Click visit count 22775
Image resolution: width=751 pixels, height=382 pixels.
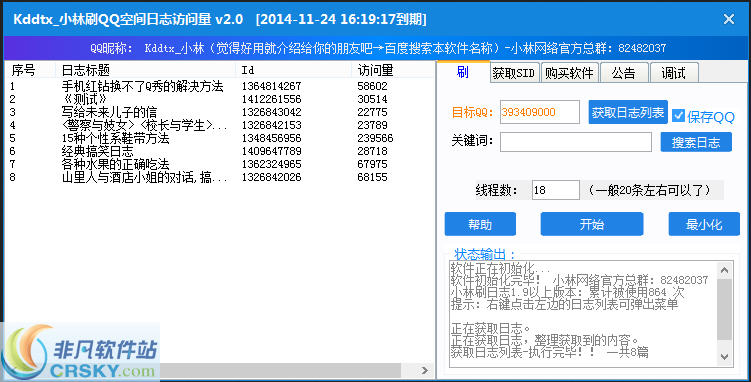click(x=372, y=112)
